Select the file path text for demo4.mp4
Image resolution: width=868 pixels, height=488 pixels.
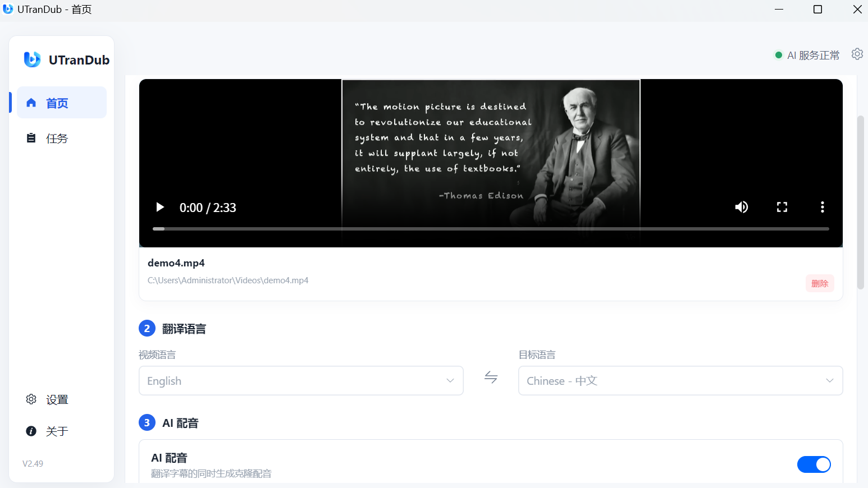228,280
